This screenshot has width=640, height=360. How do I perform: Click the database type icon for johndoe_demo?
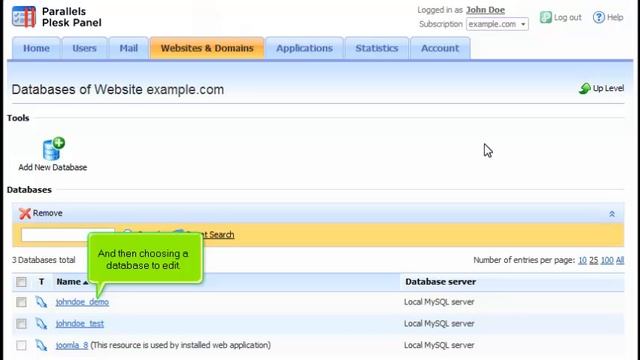coord(41,302)
